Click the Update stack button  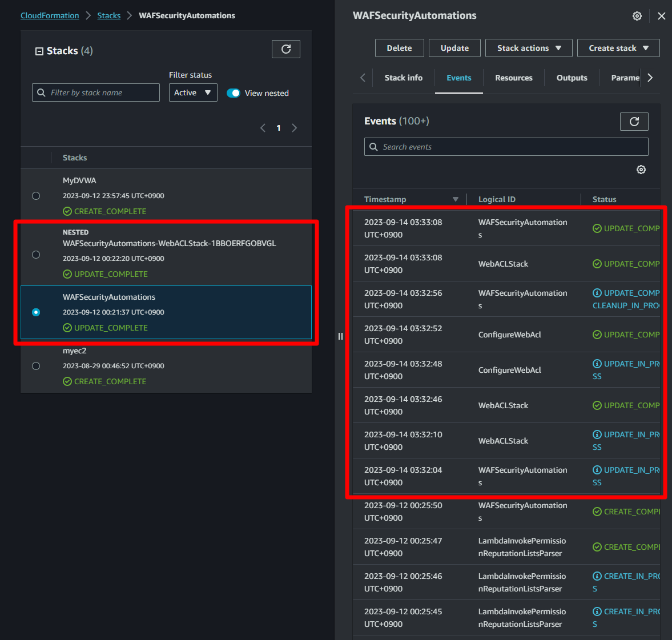pos(454,48)
